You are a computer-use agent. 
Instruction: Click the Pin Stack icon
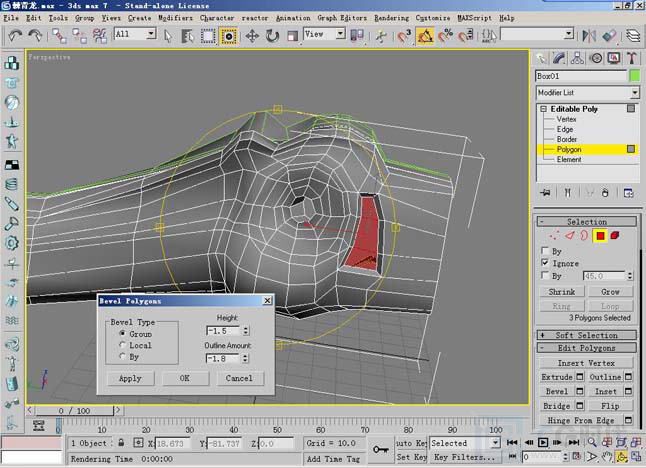546,193
